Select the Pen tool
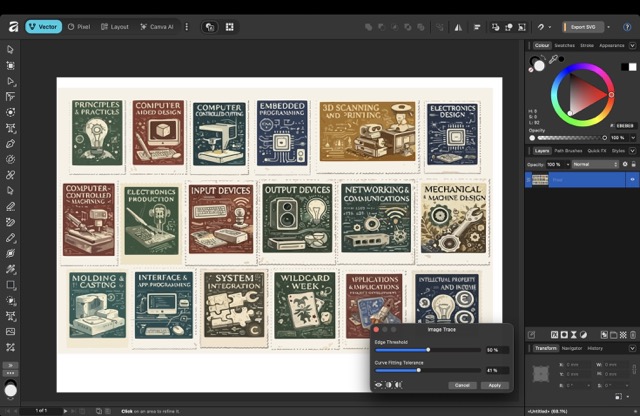Screen dimensions: 640x416 tap(10, 144)
